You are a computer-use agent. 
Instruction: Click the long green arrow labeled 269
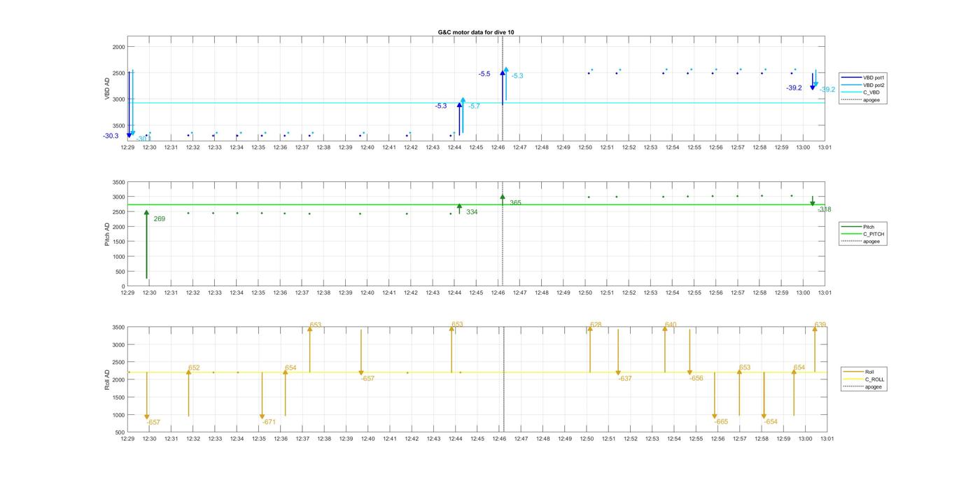[146, 245]
